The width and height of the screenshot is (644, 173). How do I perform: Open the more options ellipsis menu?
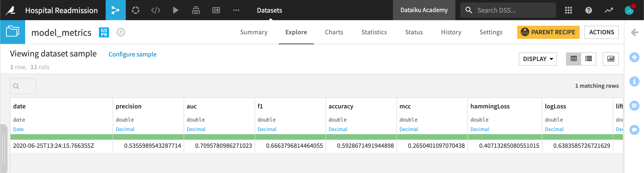tap(236, 10)
